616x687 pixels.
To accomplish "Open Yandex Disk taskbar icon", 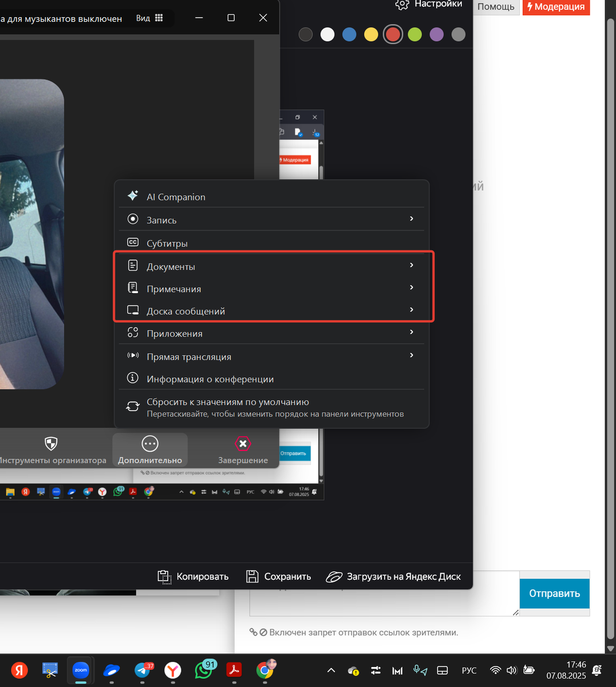I will [x=111, y=670].
